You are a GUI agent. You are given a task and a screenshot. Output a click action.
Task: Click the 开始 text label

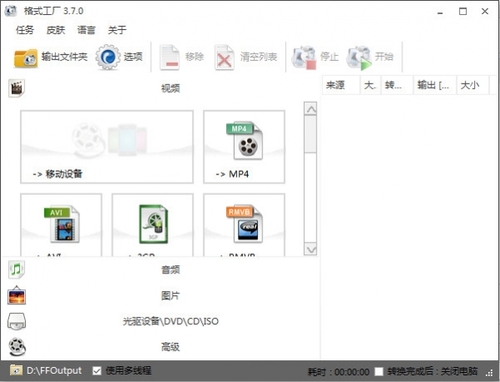pos(384,56)
